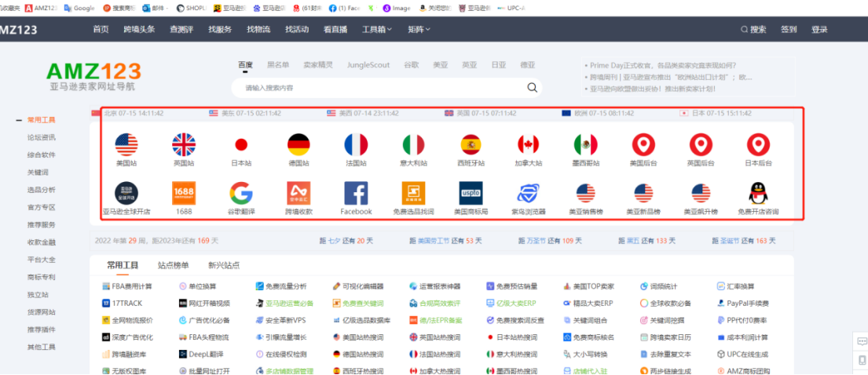
Task: Expand the 矩阵 dropdown menu
Action: [419, 29]
